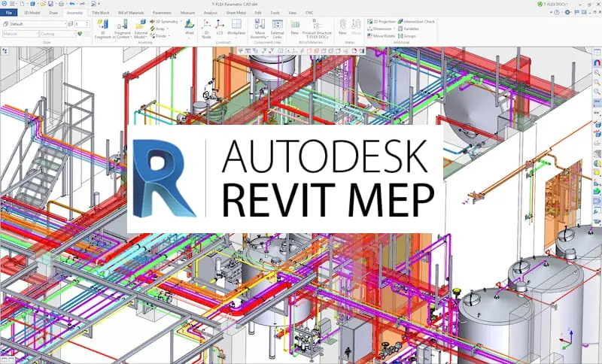The image size is (602, 364).
Task: Open the Default style dropdown
Action: [x=38, y=24]
